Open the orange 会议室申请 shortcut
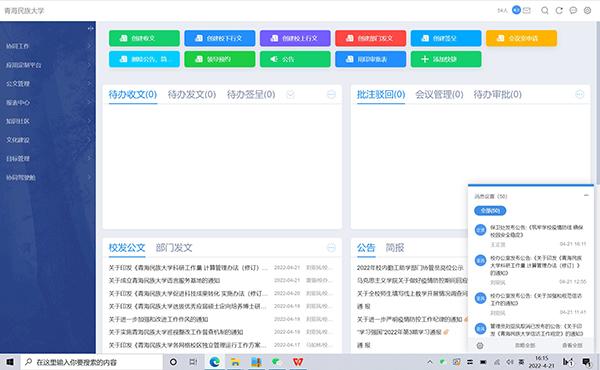 pos(521,38)
